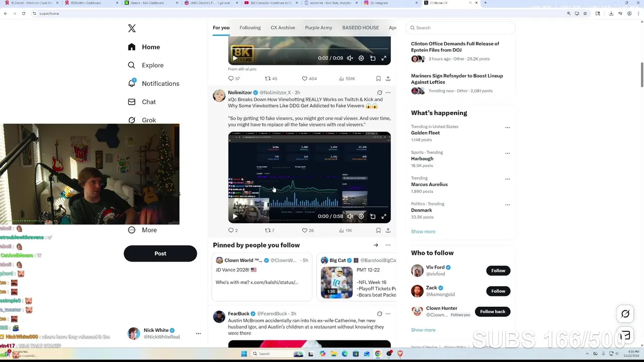Viewport: 644px width, 362px height.
Task: Open Grok icon on FearBuck post
Action: coord(379,314)
